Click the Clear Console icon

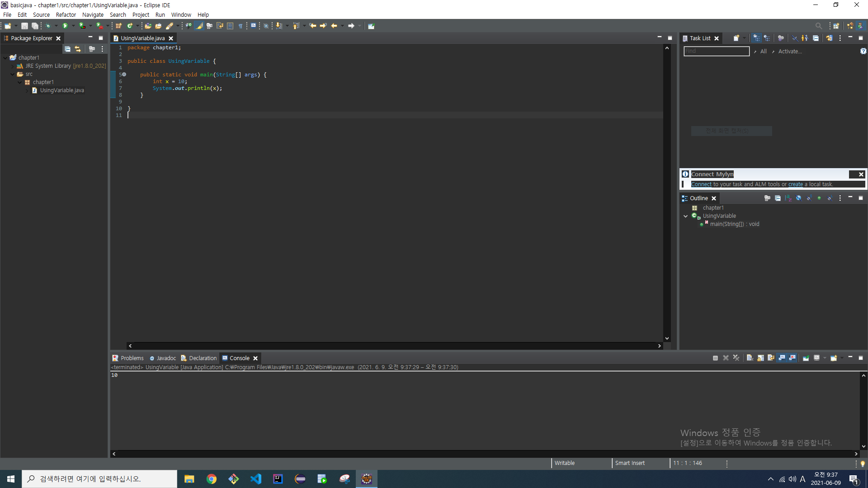[x=750, y=358]
